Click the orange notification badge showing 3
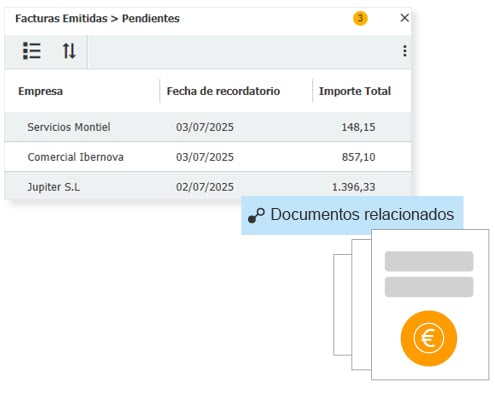 point(360,18)
